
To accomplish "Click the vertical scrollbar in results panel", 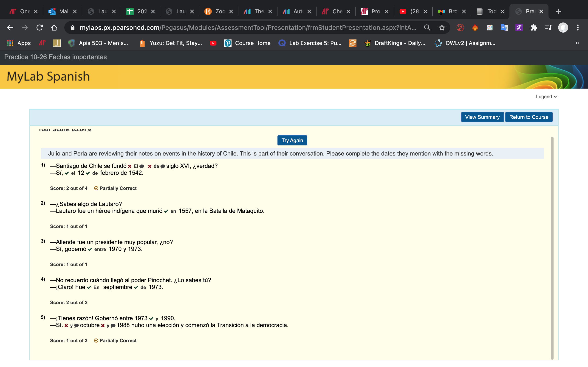I will pos(552,247).
